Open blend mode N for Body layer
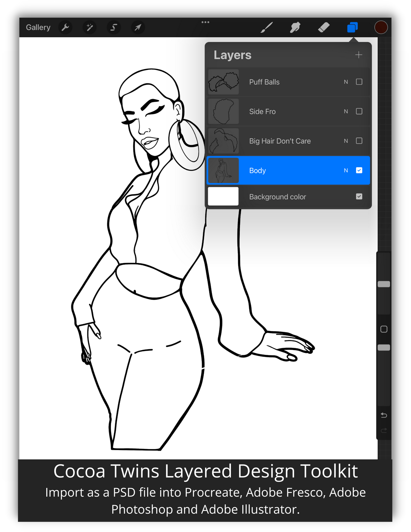The height and width of the screenshot is (532, 411). [x=346, y=171]
